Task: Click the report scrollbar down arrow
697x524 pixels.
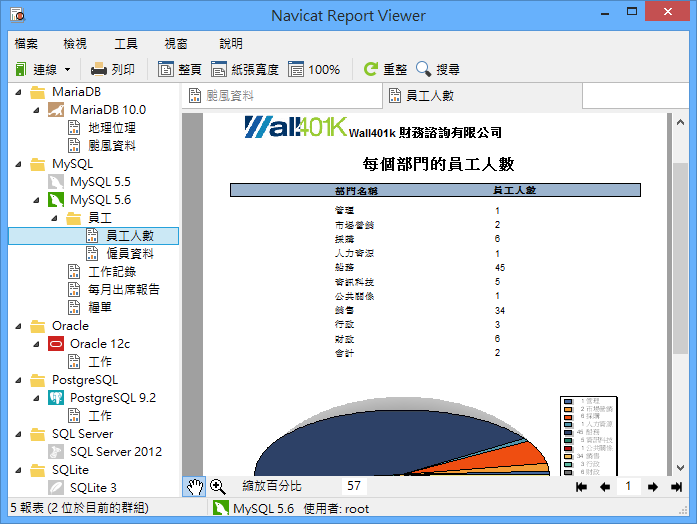Action: tap(681, 468)
